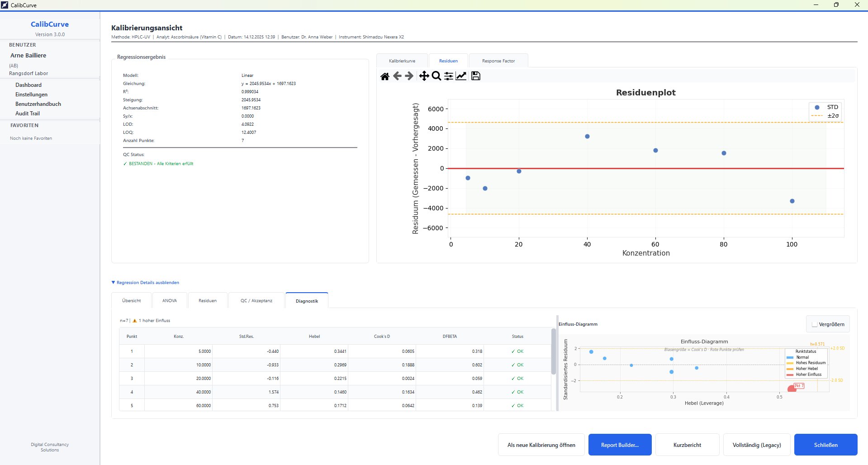
Task: Collapse Regression Details ausblenden
Action: point(145,283)
